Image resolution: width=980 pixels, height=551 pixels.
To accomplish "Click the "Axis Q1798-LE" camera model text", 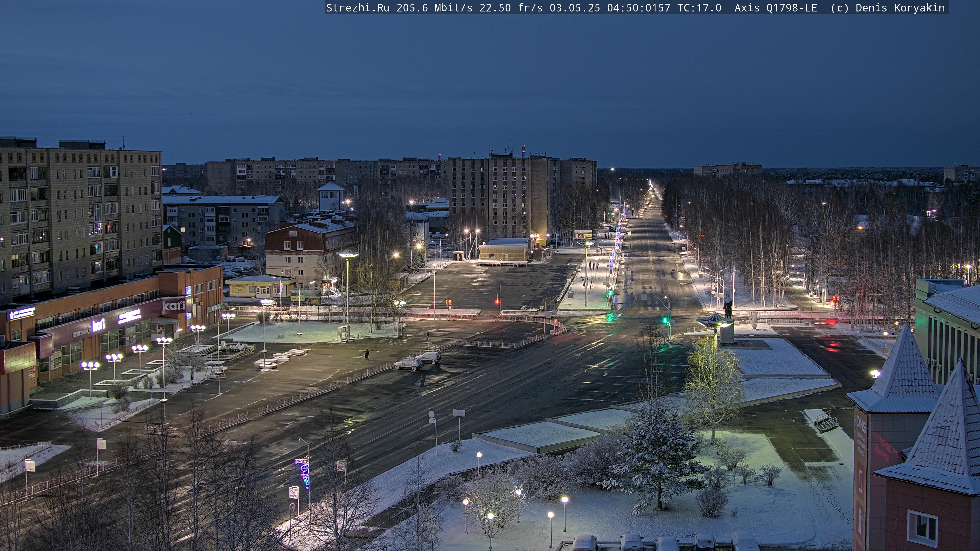I will click(776, 8).
